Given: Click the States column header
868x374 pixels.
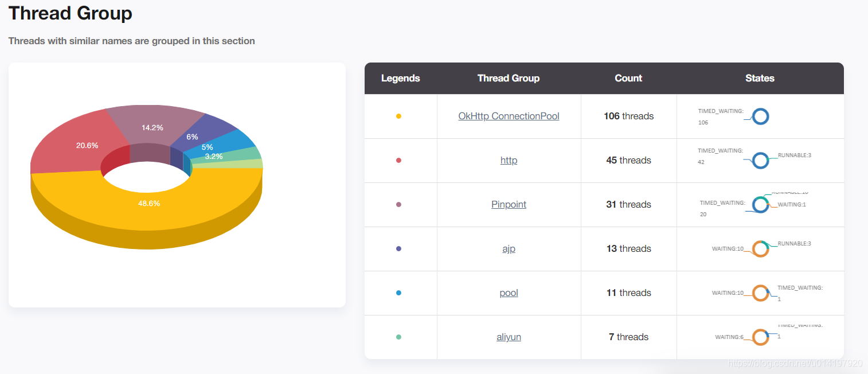Looking at the screenshot, I should pyautogui.click(x=760, y=78).
